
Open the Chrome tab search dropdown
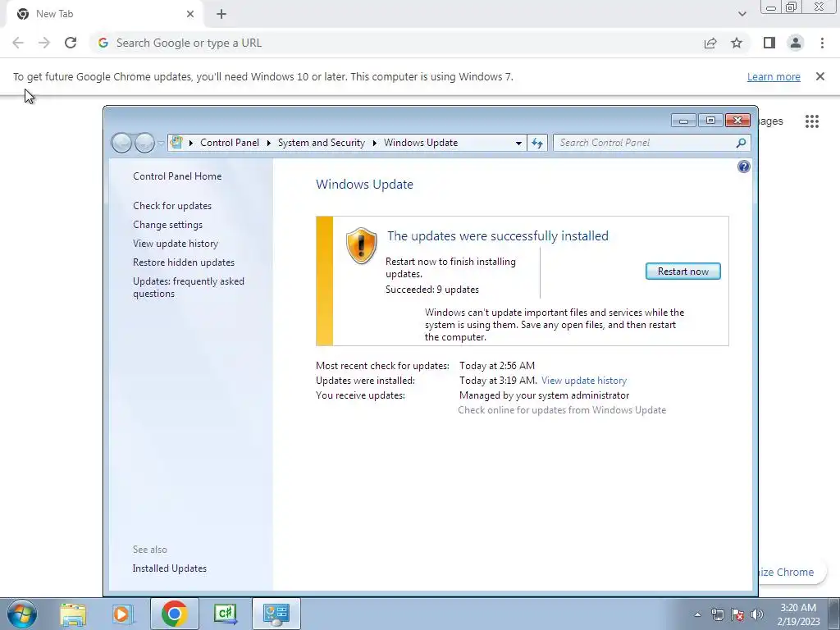742,14
